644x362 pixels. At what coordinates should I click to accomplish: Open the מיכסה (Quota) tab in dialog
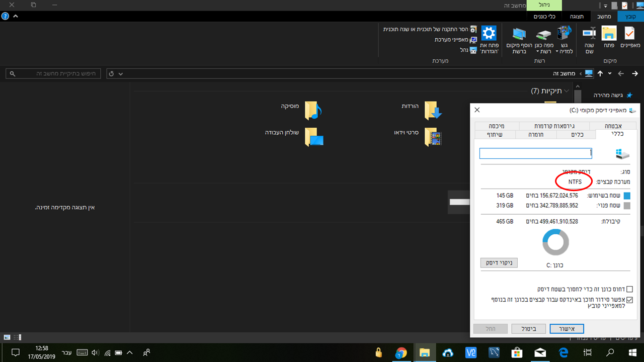tap(497, 126)
